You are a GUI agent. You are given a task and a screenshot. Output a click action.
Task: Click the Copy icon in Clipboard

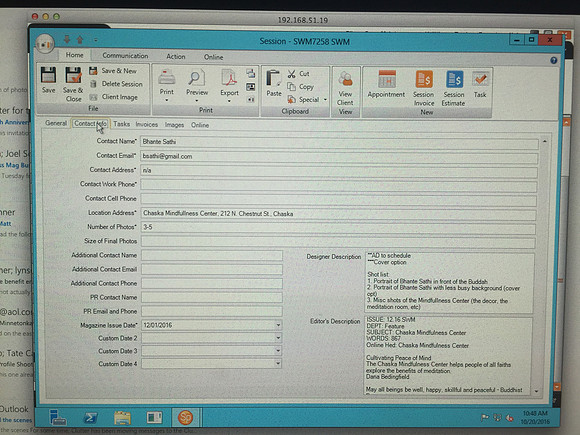pos(291,87)
